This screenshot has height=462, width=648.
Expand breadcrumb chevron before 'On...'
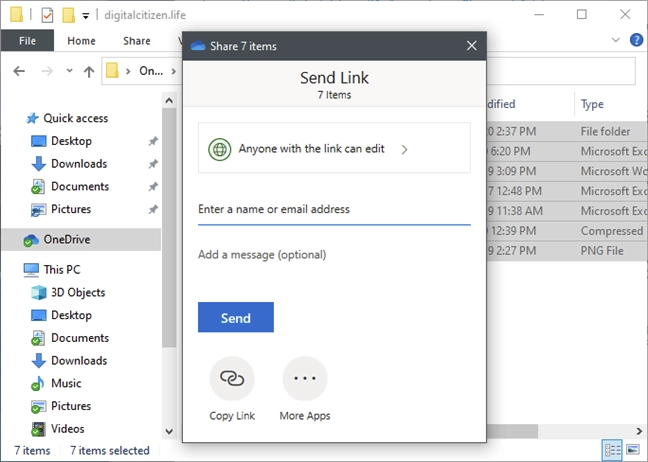(129, 71)
